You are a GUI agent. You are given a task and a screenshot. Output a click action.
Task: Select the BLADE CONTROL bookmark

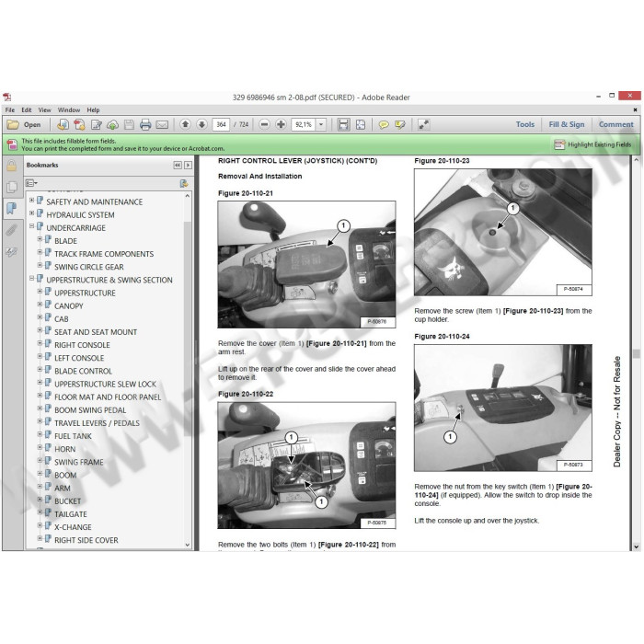84,371
